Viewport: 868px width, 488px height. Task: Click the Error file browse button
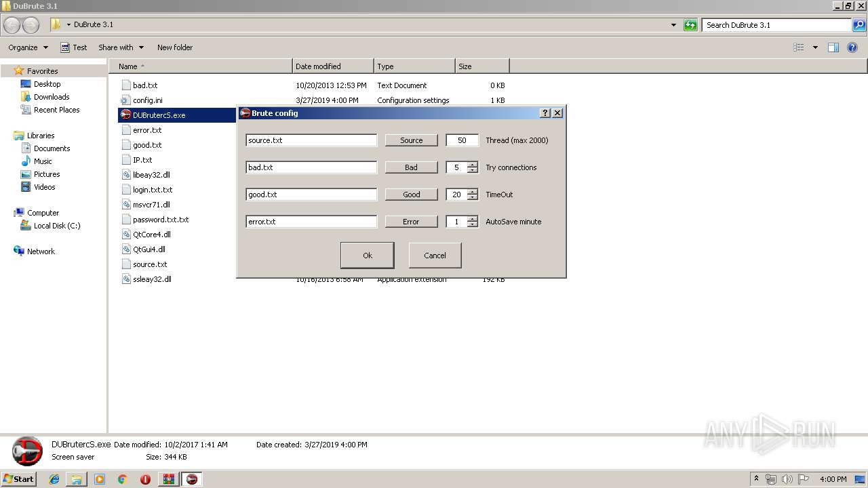411,222
